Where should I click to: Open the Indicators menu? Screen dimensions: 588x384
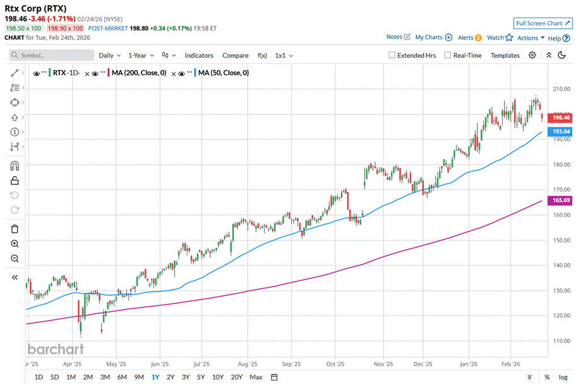199,55
